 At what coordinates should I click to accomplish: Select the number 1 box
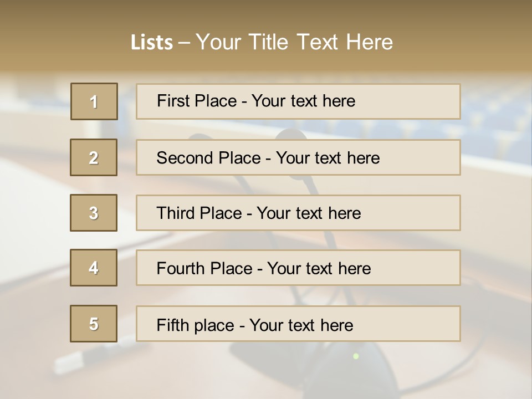pyautogui.click(x=94, y=101)
